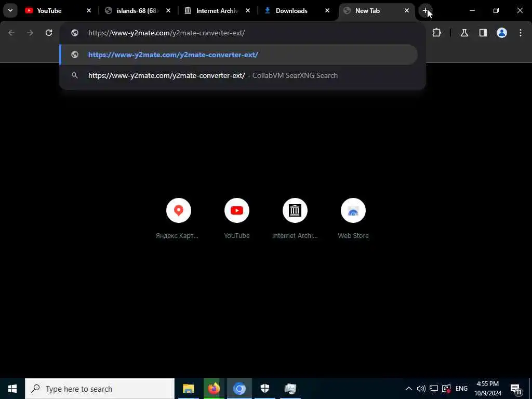
Task: Go forward to next page
Action: 30,33
